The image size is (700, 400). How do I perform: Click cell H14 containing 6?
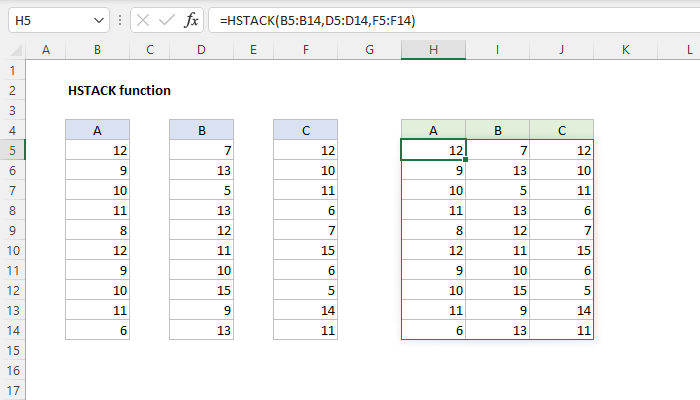433,330
